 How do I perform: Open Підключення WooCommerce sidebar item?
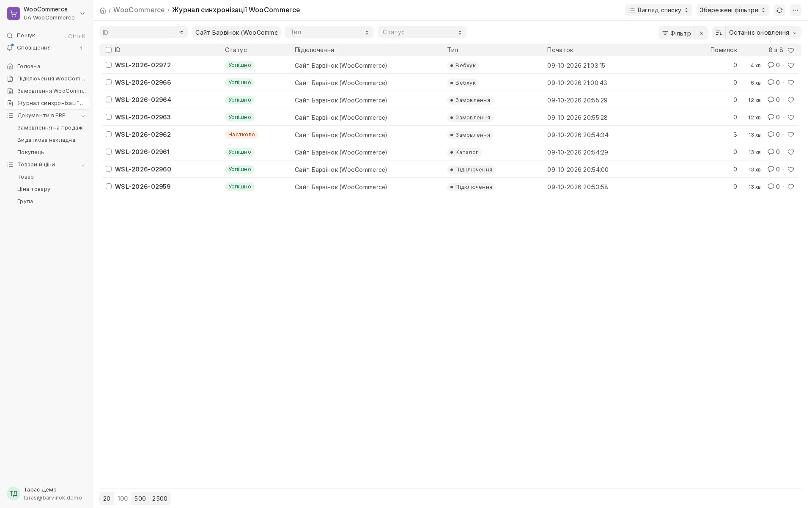46,79
